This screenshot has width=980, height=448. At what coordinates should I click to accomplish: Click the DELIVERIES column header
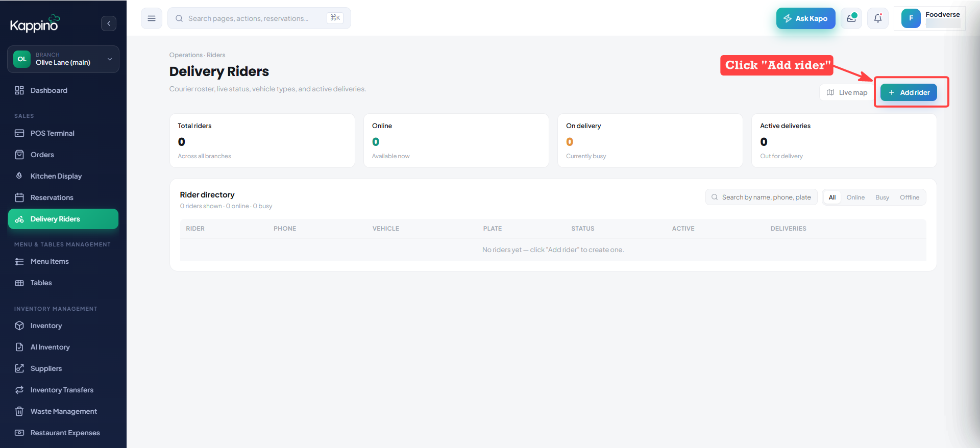point(789,229)
